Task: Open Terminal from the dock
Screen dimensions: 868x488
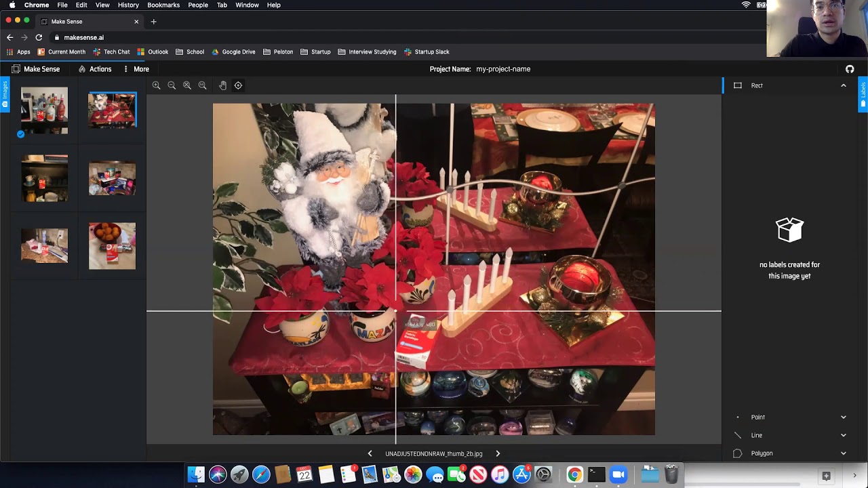Action: [x=597, y=474]
